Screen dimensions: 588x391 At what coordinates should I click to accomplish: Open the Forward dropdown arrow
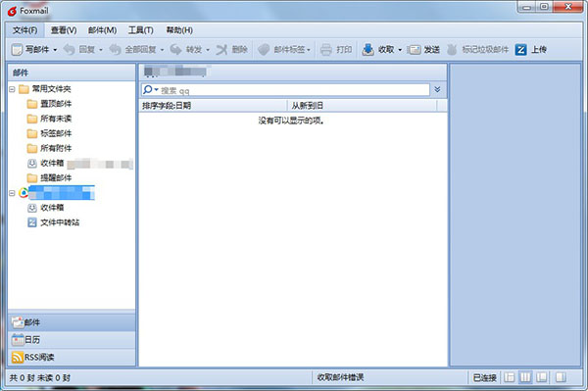click(x=208, y=50)
